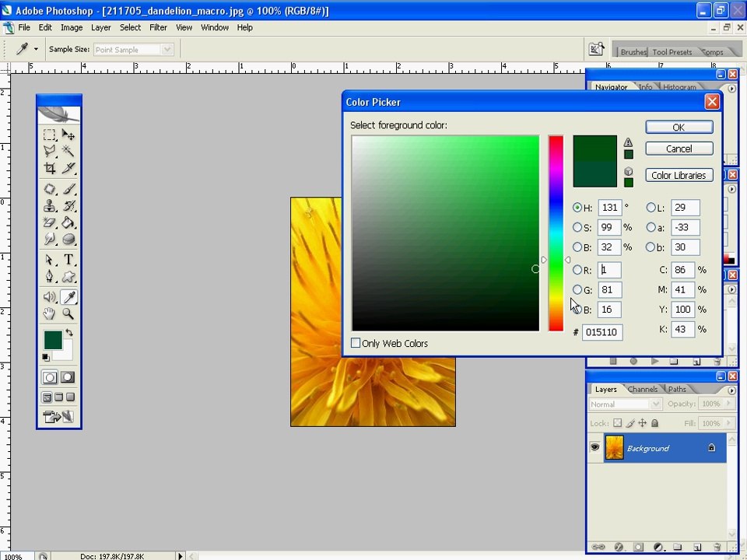Select the Magic Wand tool
The image size is (747, 560).
click(68, 151)
